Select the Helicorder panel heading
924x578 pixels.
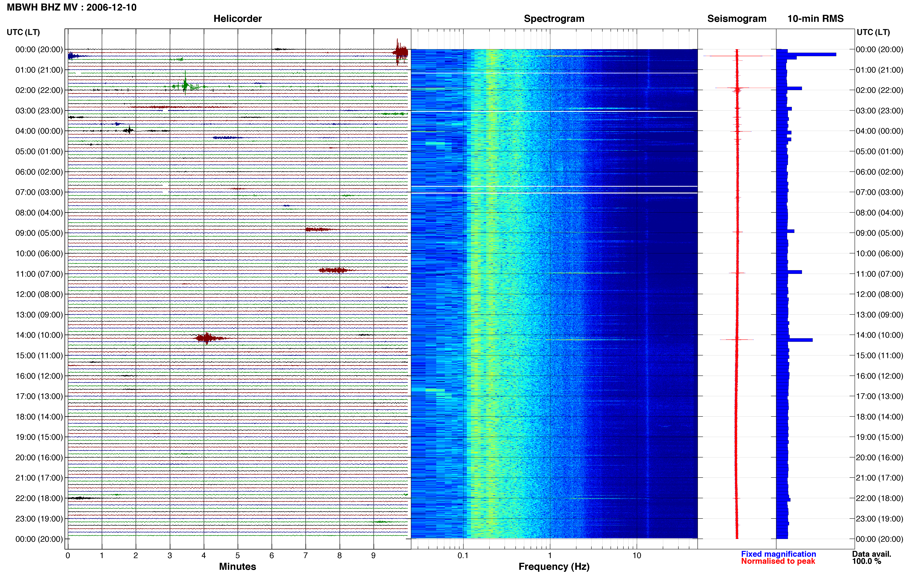pos(237,19)
